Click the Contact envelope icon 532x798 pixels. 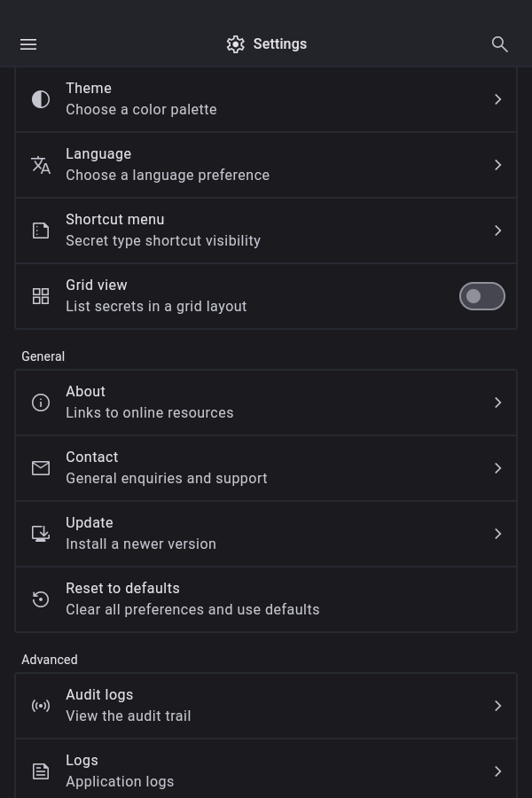pyautogui.click(x=41, y=468)
